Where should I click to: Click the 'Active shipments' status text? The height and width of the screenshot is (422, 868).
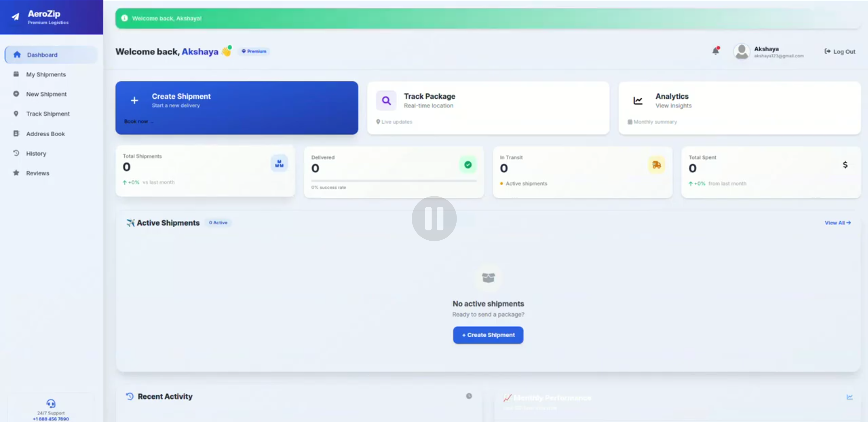click(526, 184)
